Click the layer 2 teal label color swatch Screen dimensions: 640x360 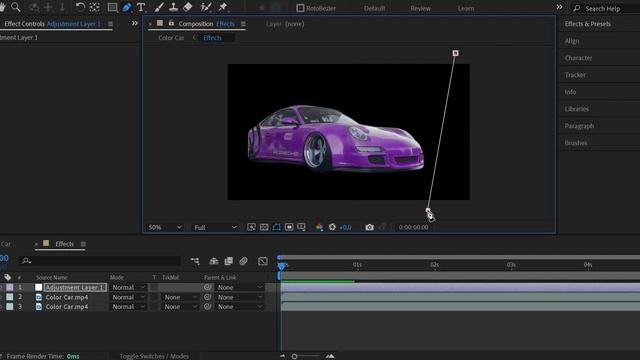point(10,297)
